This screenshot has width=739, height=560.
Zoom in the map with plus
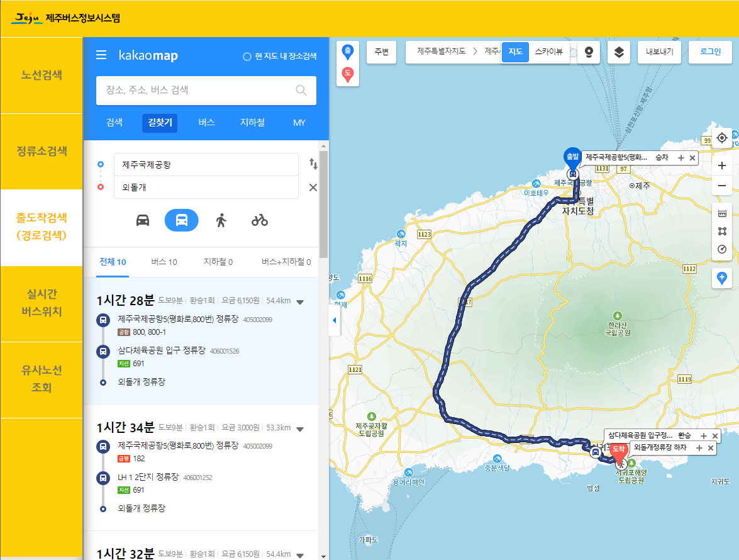click(x=721, y=165)
